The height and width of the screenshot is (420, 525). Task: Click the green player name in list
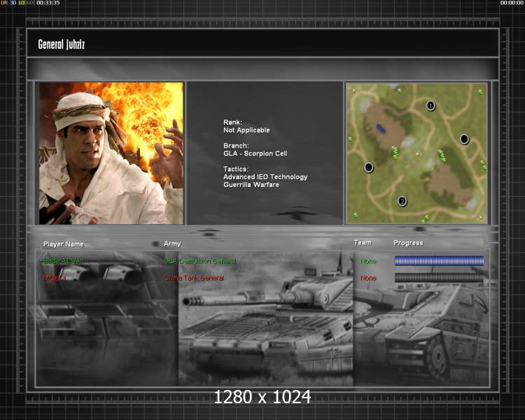pyautogui.click(x=62, y=261)
